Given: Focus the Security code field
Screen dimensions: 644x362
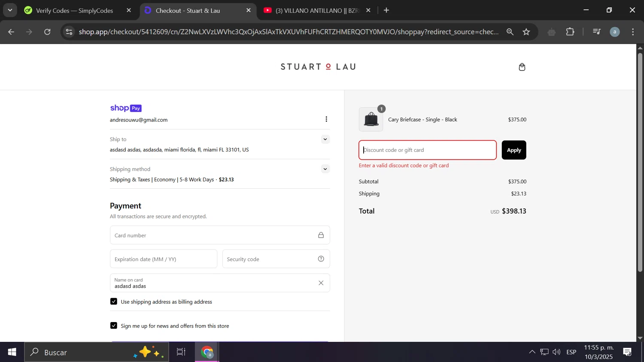Looking at the screenshot, I should (x=276, y=259).
